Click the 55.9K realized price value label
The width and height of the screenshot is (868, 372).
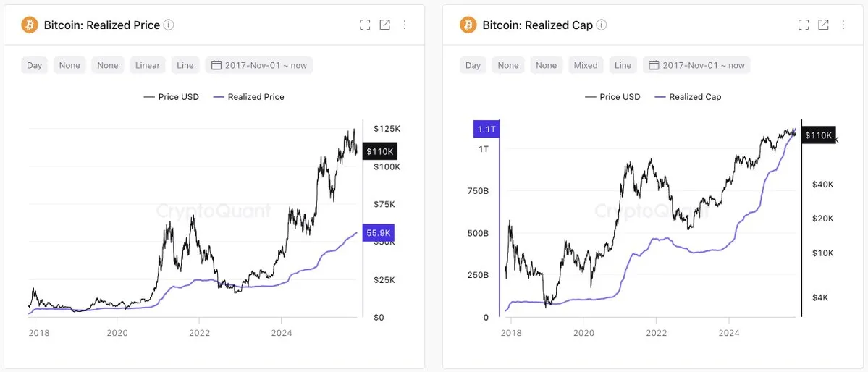point(379,233)
